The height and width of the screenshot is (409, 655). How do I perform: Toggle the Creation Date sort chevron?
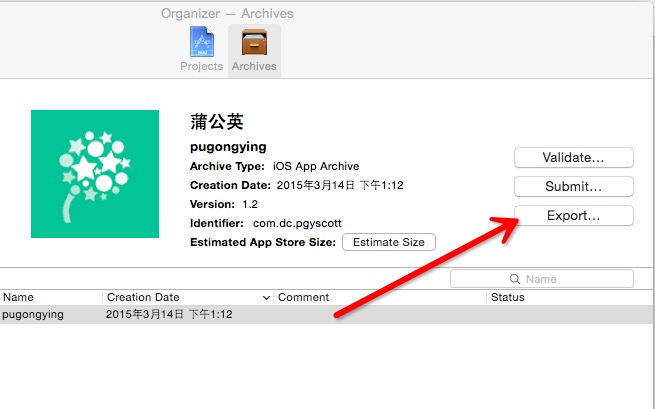coord(266,298)
